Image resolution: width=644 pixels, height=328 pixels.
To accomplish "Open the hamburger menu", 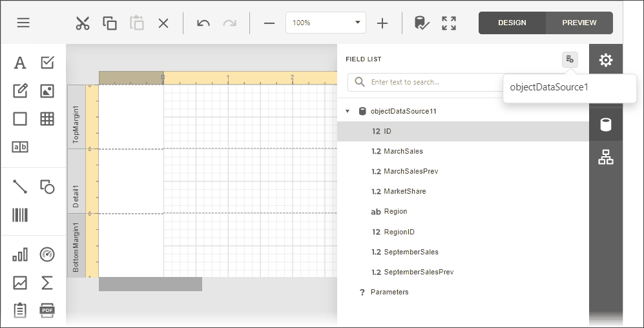I will click(x=23, y=23).
